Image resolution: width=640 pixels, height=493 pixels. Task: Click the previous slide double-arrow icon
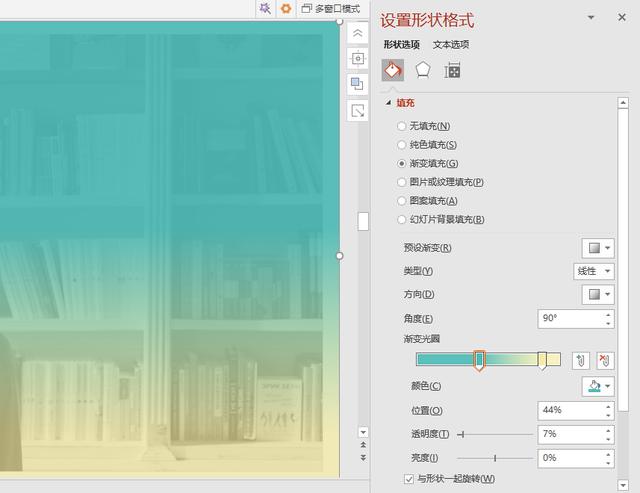pyautogui.click(x=363, y=445)
